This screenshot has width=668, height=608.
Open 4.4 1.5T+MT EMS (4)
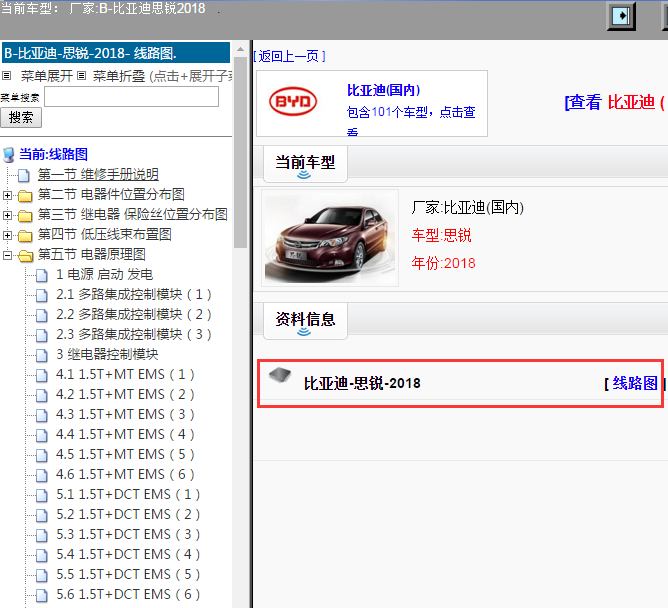coord(125,434)
